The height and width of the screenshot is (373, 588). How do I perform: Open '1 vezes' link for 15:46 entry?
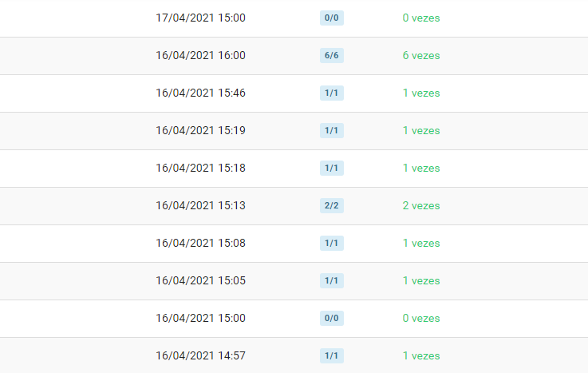[x=421, y=93]
